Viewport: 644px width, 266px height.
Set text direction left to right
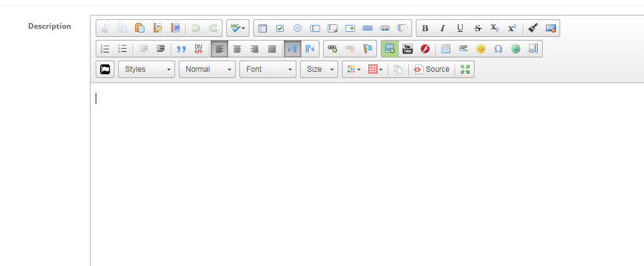(293, 49)
